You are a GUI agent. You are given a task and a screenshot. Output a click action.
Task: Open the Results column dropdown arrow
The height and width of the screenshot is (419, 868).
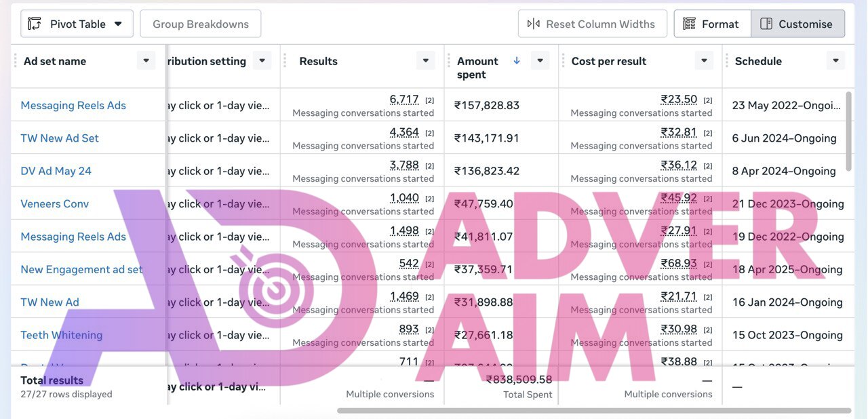[425, 61]
